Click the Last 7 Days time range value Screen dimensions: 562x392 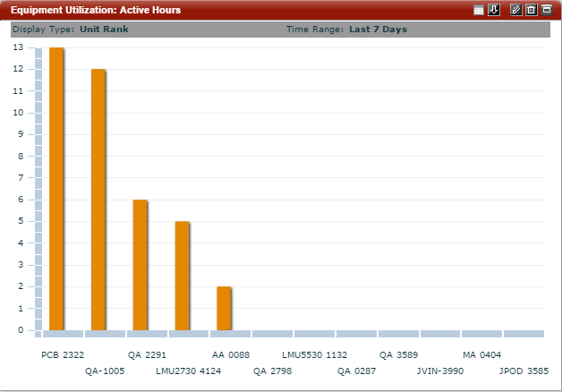point(379,30)
